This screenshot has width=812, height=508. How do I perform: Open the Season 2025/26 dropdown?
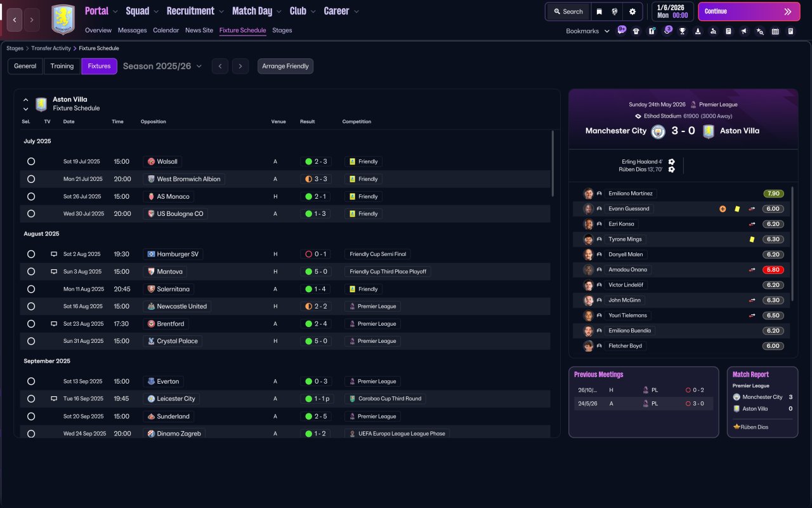(162, 66)
